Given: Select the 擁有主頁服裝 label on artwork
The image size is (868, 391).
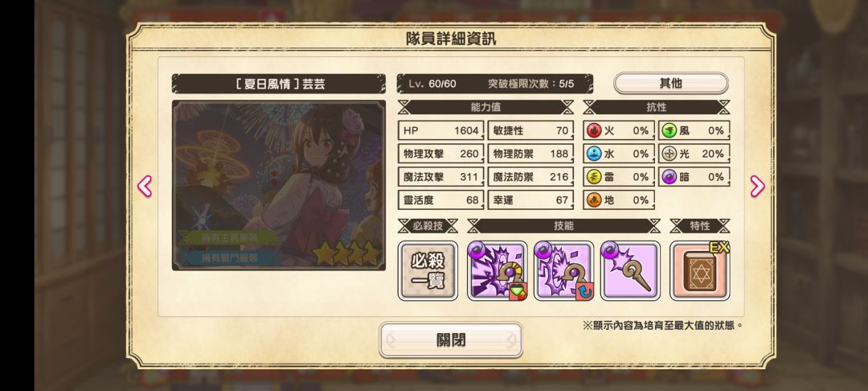Looking at the screenshot, I should coord(229,237).
